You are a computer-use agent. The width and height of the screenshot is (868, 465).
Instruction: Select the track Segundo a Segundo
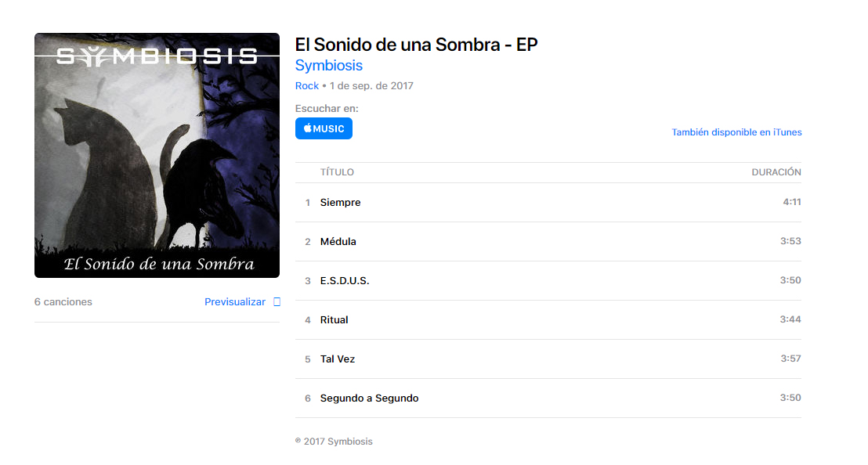click(548, 398)
